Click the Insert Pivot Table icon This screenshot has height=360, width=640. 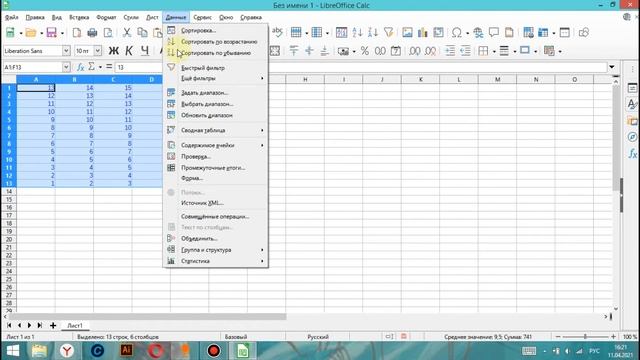click(438, 32)
